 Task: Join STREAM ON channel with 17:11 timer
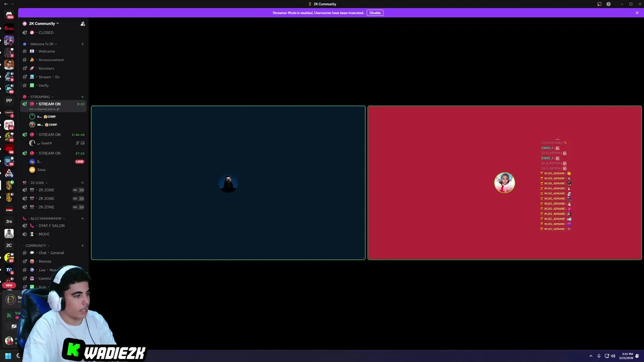tap(53, 153)
